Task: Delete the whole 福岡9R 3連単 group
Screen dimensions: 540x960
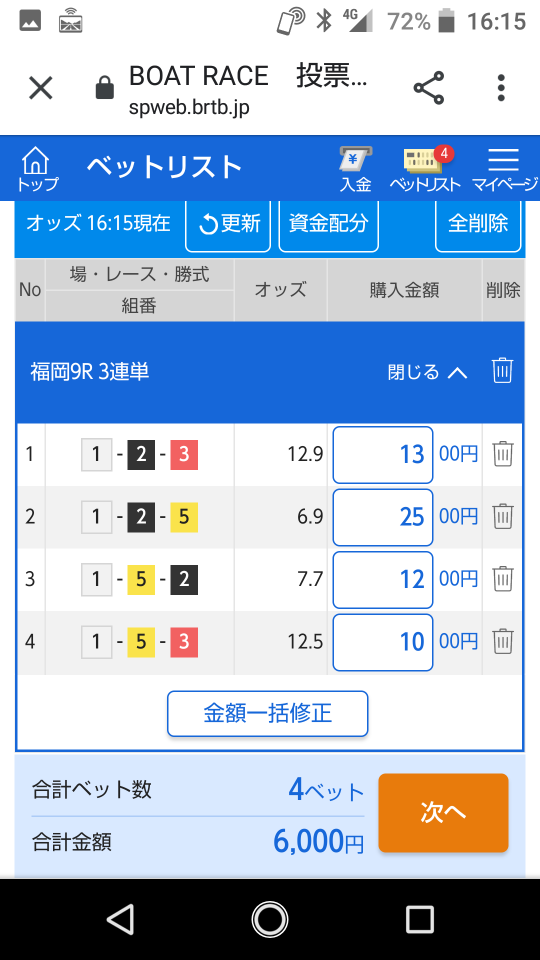Action: (502, 371)
